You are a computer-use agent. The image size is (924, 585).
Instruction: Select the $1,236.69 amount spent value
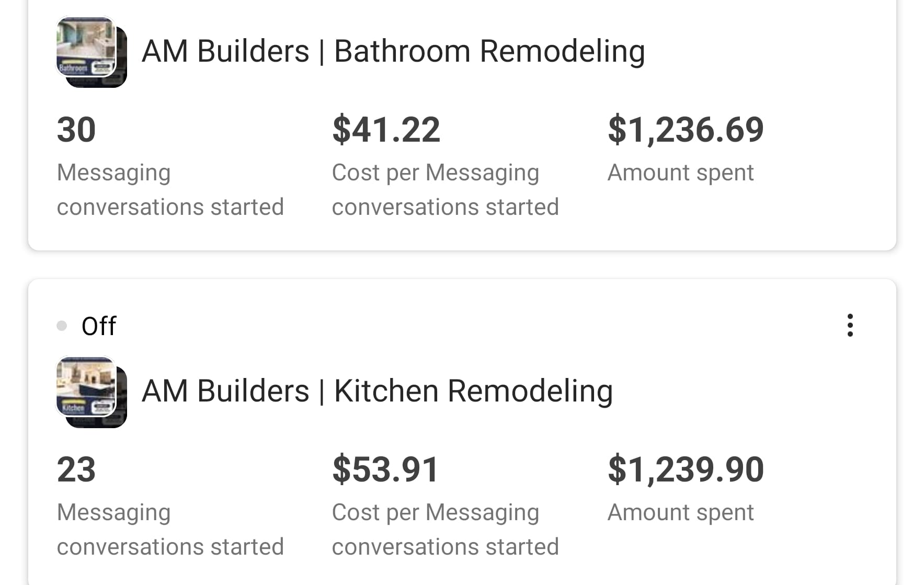[x=685, y=130]
